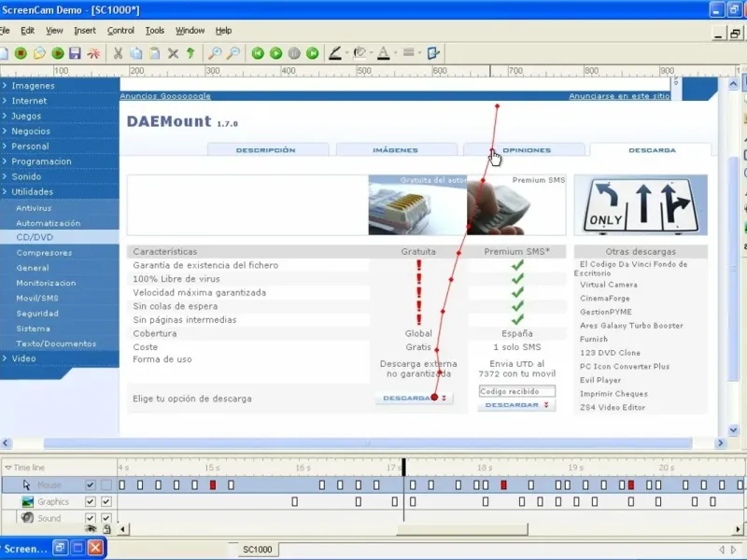The image size is (747, 560).
Task: Expand the Video sidebar category
Action: (5, 358)
